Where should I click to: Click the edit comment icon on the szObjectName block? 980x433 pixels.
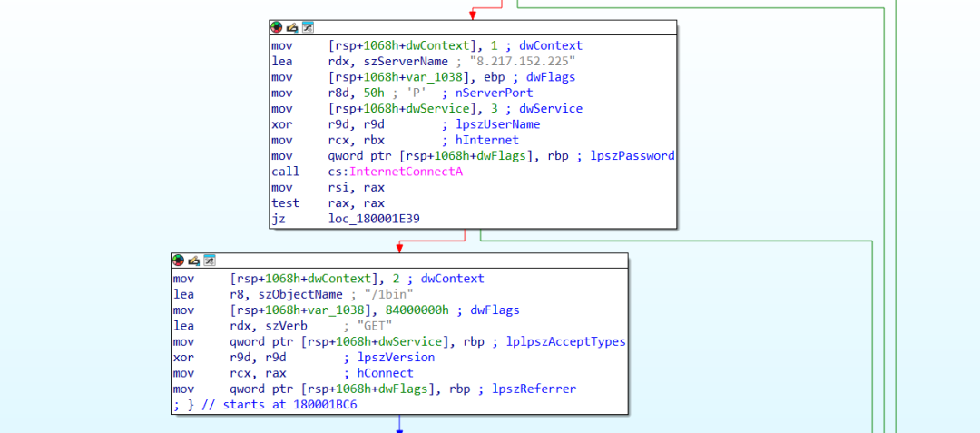coord(194,261)
